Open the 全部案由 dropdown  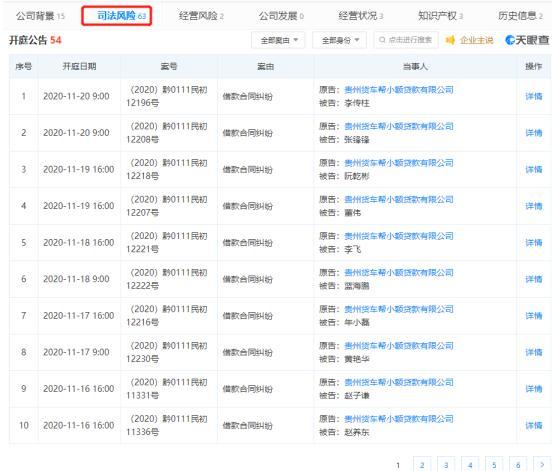click(278, 40)
